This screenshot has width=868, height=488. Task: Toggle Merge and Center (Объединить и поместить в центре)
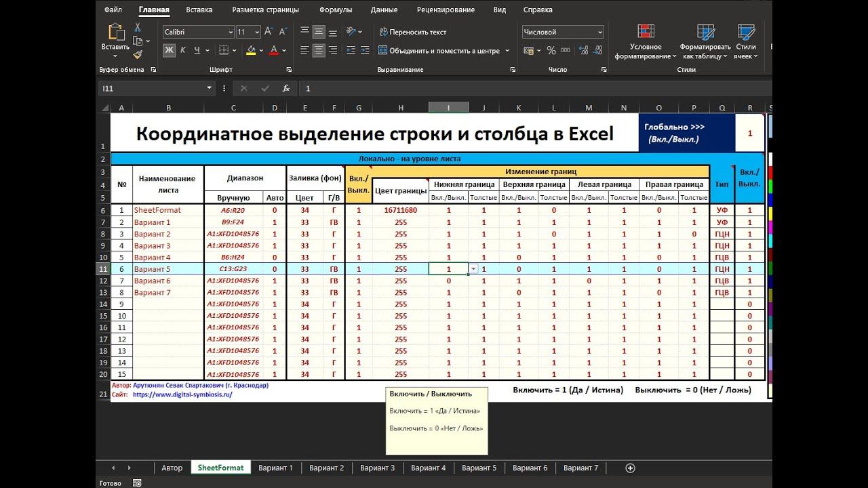coord(439,51)
